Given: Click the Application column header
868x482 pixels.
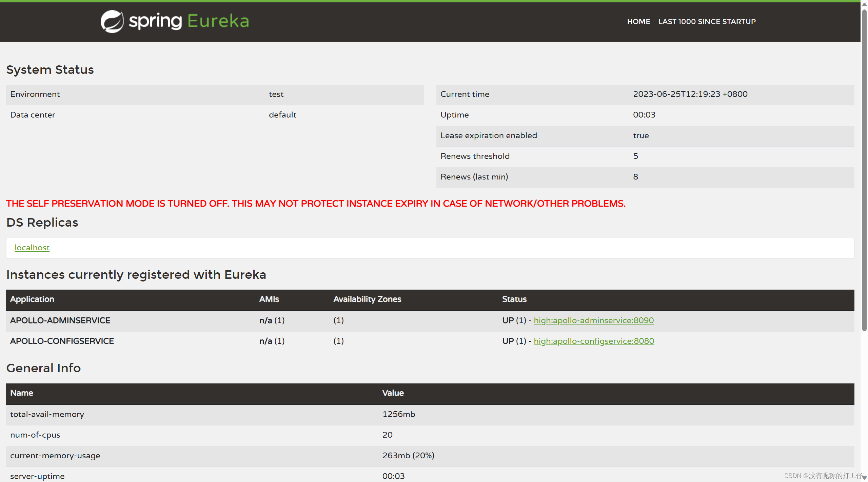Looking at the screenshot, I should point(32,299).
